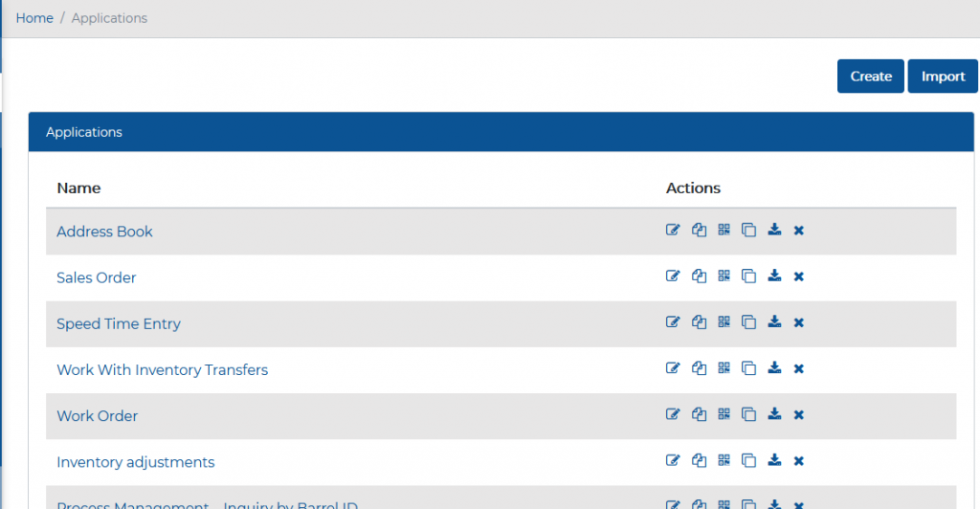Click QR code icon in Address Book row
This screenshot has width=980, height=509.
(x=724, y=230)
